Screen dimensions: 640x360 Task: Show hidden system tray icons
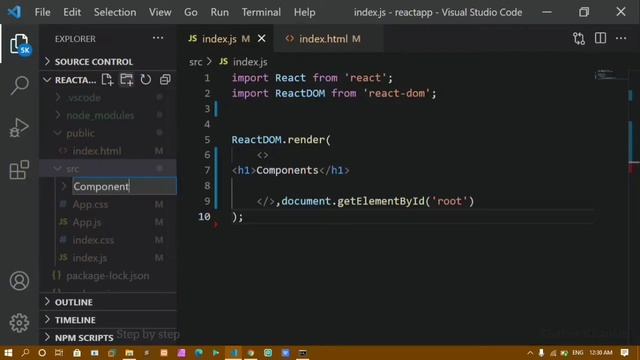tap(530, 353)
